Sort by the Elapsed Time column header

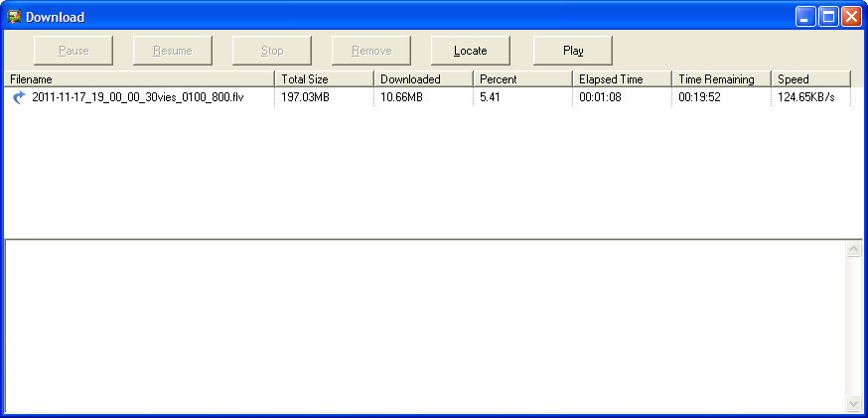tap(623, 79)
